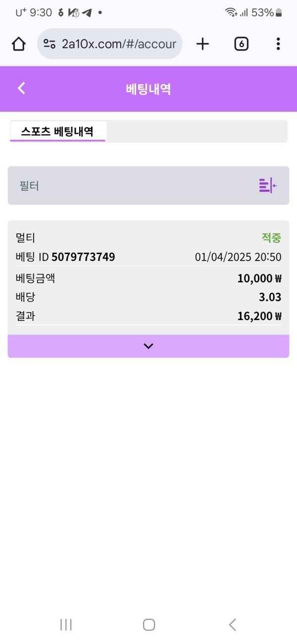Tap the 10,000 ₩ bet amount
297x644 pixels.
pyautogui.click(x=259, y=278)
